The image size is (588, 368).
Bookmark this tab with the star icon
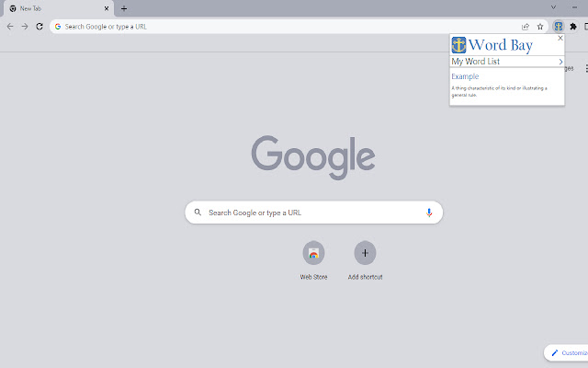pyautogui.click(x=540, y=27)
